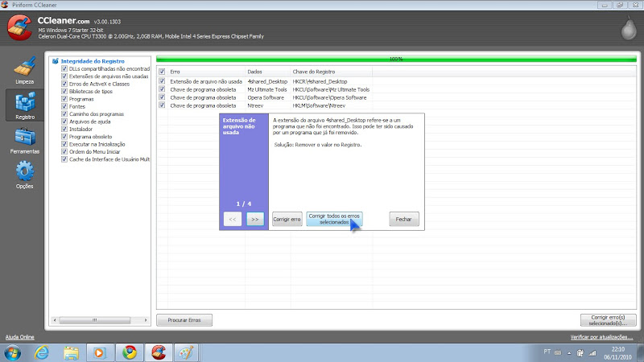Close the dialog with Fechar
The image size is (644, 362).
click(x=404, y=219)
